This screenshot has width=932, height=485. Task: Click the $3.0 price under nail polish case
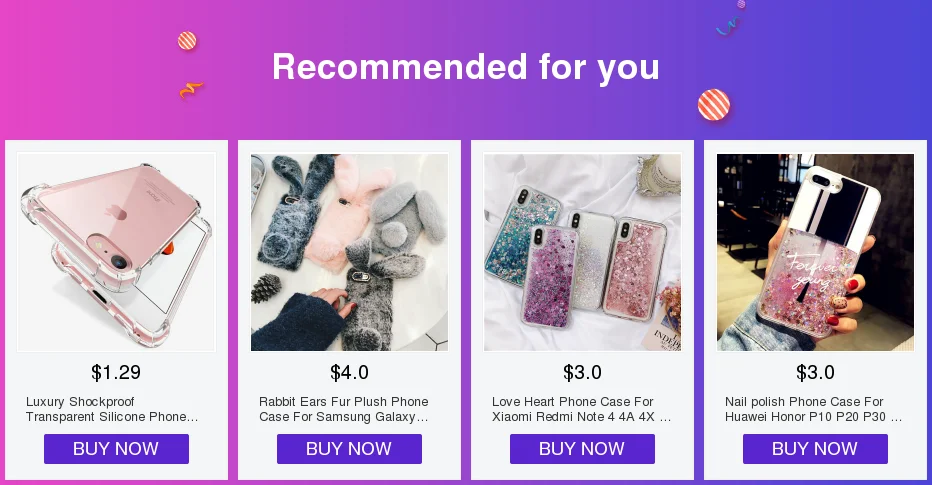(816, 373)
